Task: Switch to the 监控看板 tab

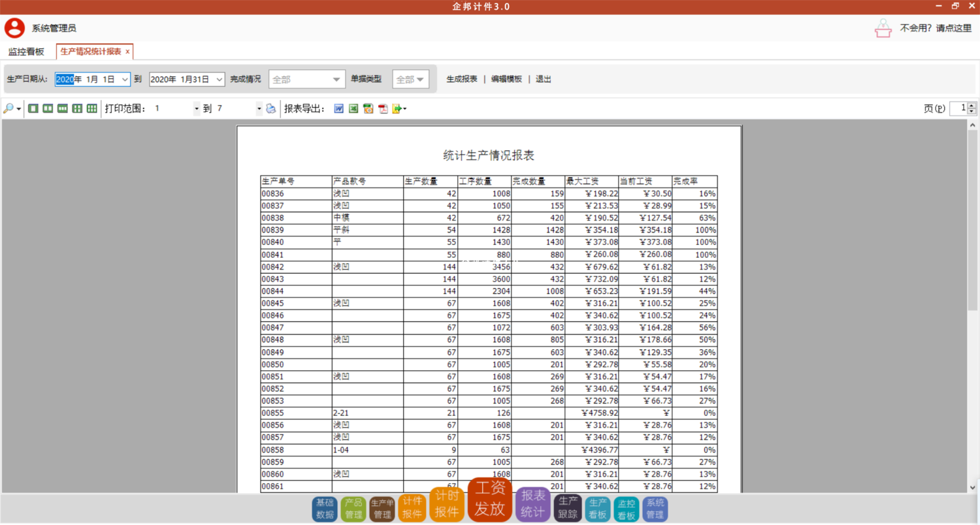Action: tap(26, 52)
